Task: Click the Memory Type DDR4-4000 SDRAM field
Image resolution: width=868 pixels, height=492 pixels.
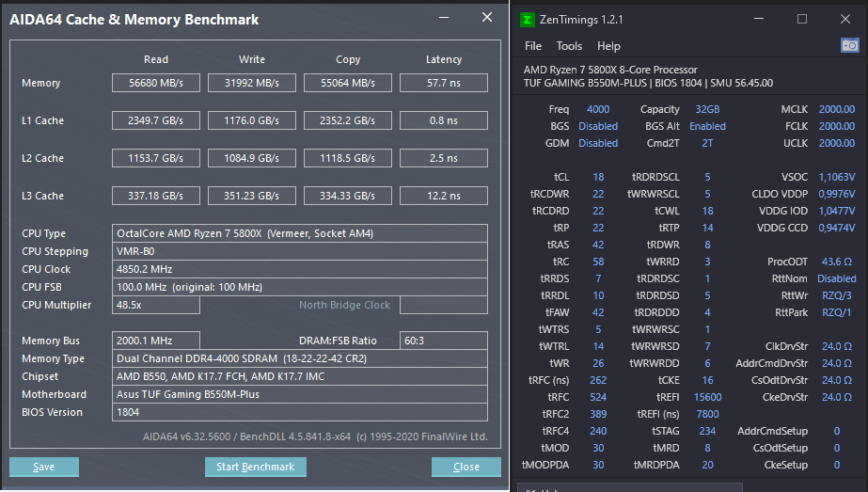Action: pyautogui.click(x=300, y=358)
